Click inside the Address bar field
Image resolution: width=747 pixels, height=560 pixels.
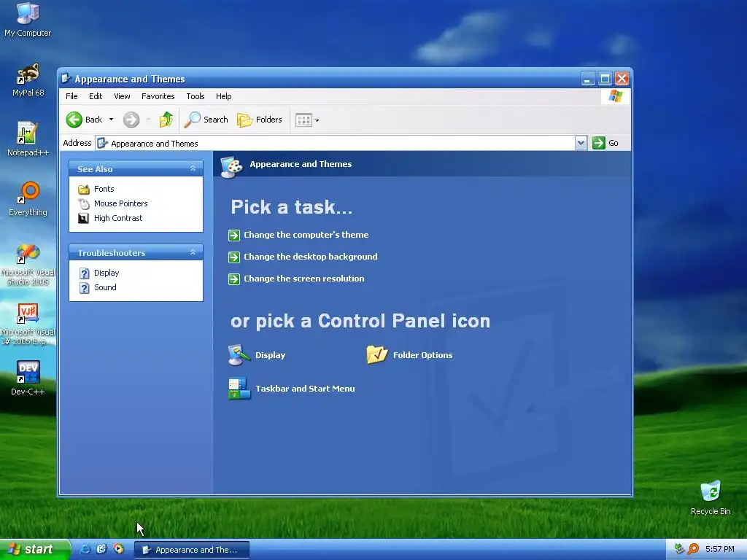pyautogui.click(x=335, y=144)
